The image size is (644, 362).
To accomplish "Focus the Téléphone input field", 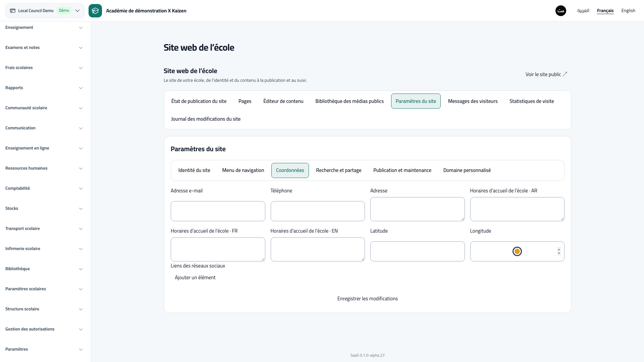I will 318,211.
